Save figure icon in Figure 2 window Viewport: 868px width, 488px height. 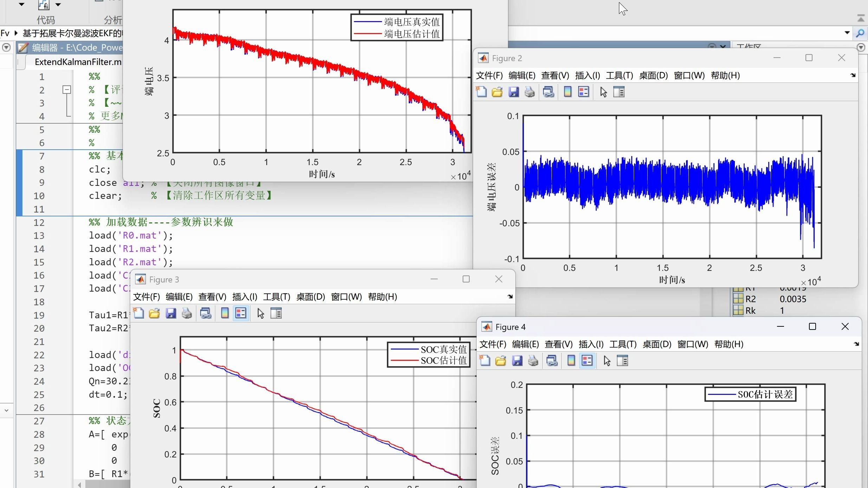pos(514,92)
